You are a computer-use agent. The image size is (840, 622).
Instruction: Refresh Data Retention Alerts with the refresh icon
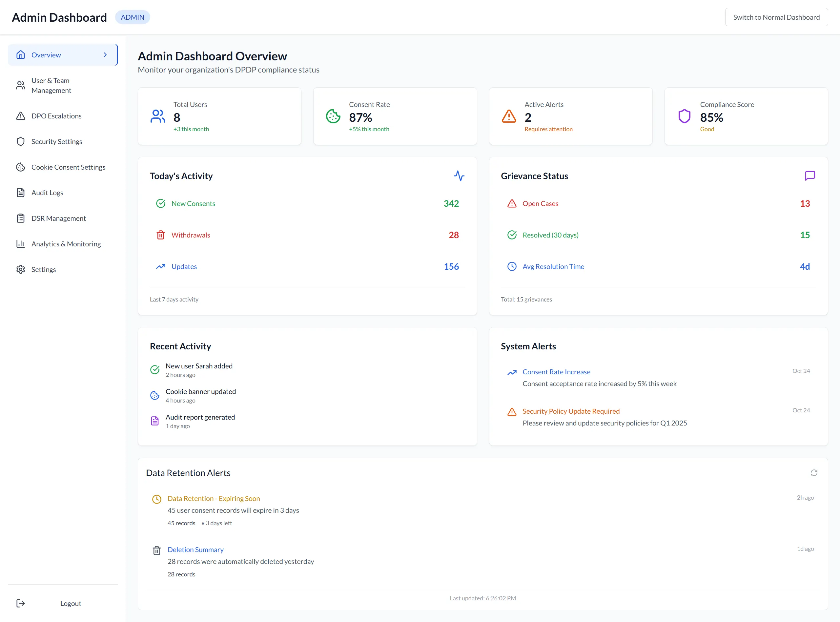814,472
